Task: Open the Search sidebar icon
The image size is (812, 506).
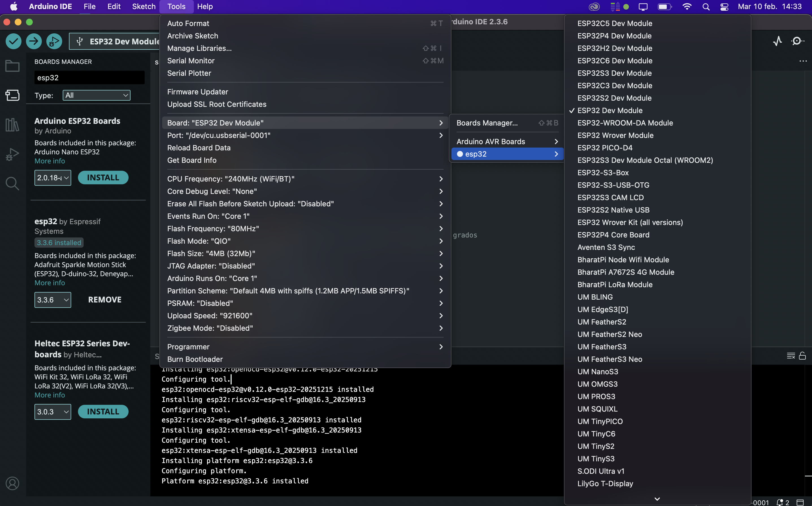Action: pos(12,183)
